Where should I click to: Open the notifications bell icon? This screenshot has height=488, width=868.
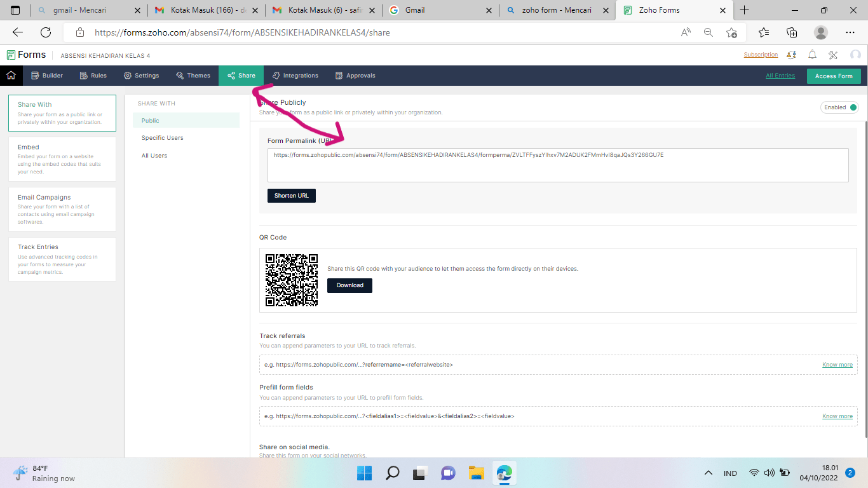[x=813, y=55]
